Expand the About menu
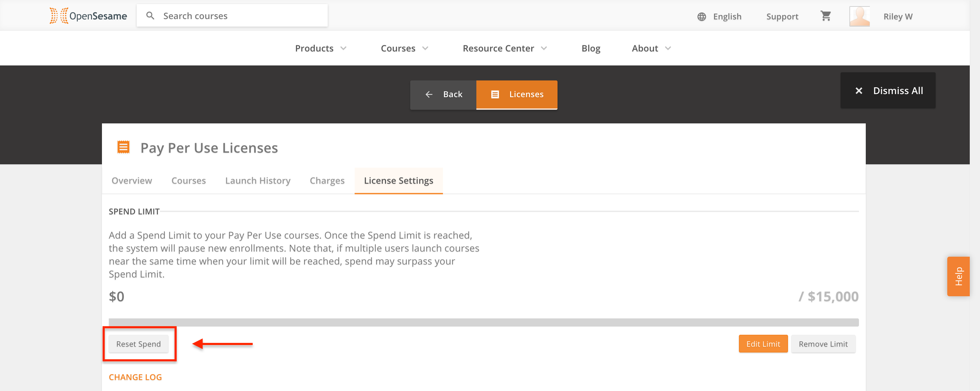This screenshot has height=391, width=980. [651, 48]
